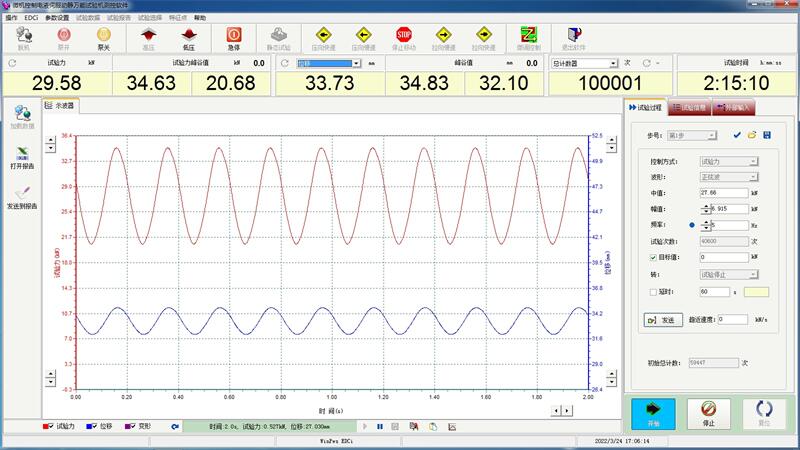Click the blue save icon beside 步号
800x450 pixels.
[x=766, y=134]
